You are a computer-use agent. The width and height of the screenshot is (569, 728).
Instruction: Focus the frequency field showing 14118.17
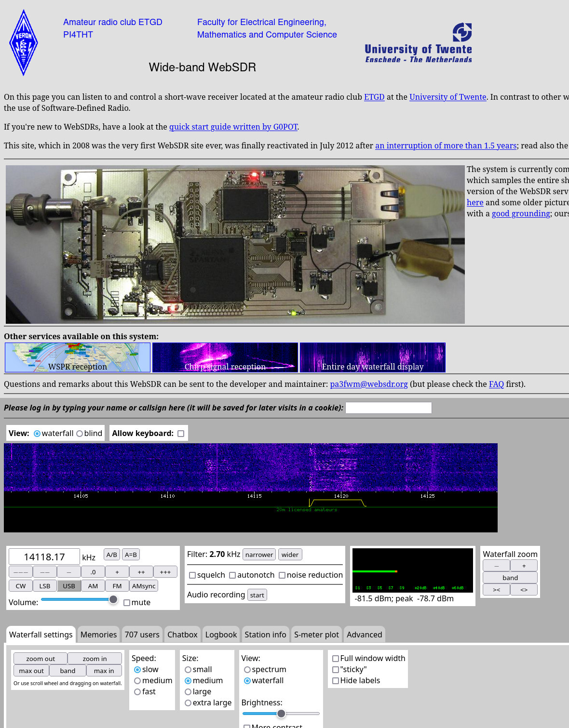(44, 556)
